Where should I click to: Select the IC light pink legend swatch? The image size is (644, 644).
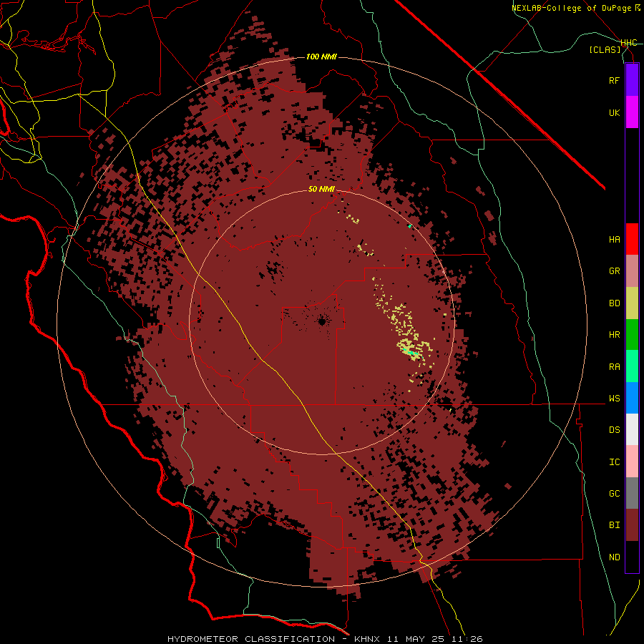pos(632,462)
